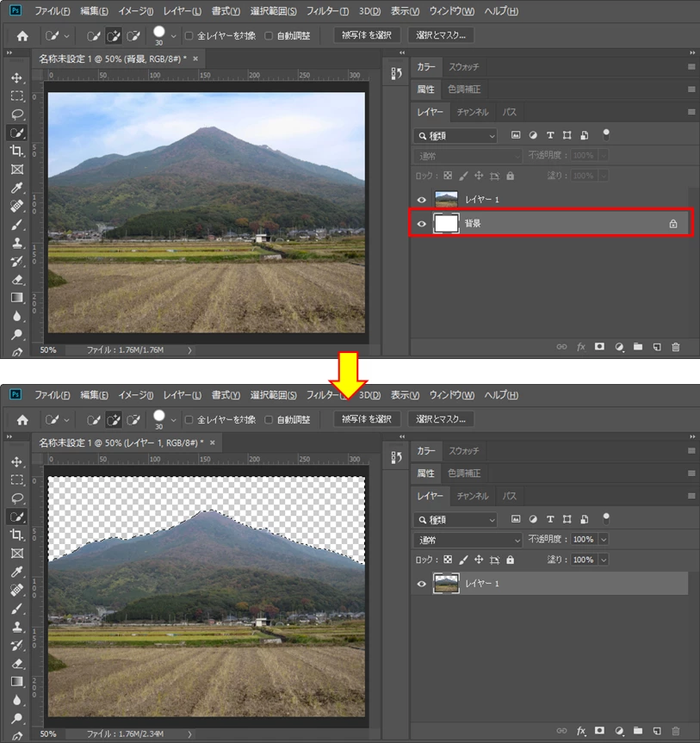Click 背景 layer thumbnail in top window
This screenshot has width=700, height=743.
tap(446, 224)
